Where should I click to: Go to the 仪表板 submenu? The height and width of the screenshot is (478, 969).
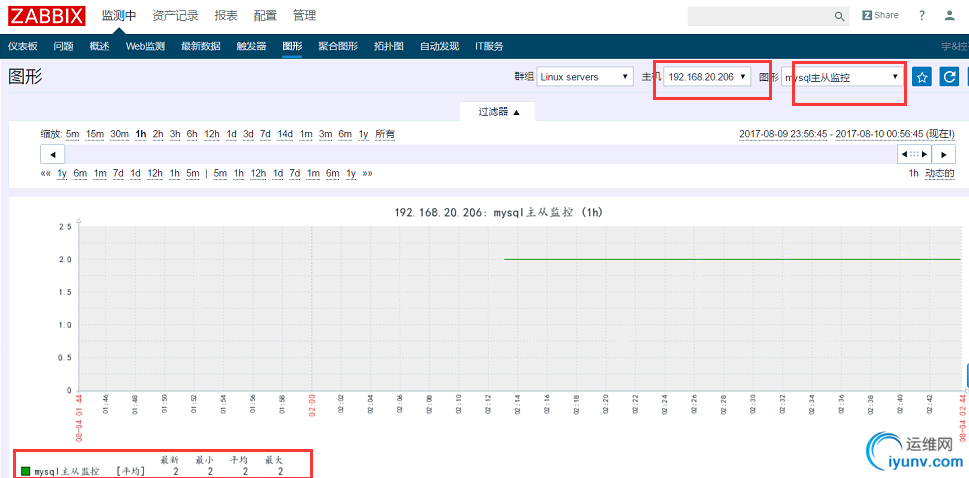tap(23, 46)
